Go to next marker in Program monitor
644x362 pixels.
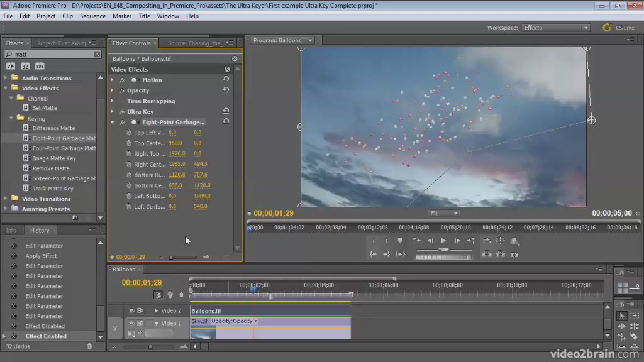point(470,241)
